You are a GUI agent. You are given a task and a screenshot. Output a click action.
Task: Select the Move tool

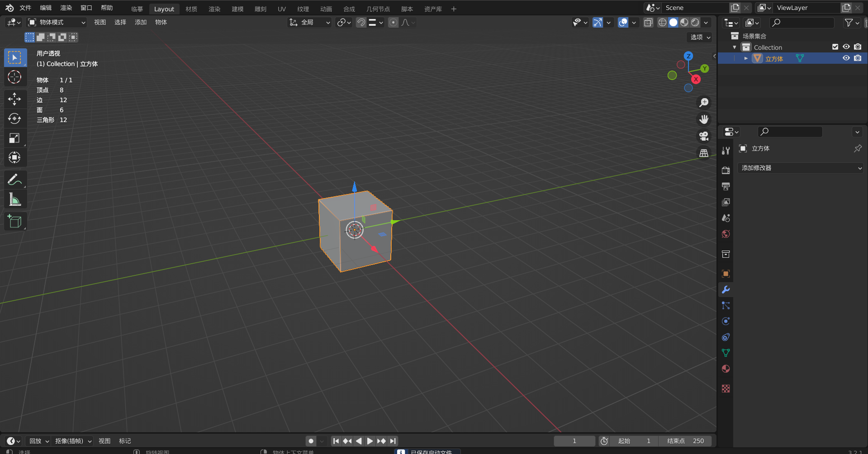click(x=14, y=99)
